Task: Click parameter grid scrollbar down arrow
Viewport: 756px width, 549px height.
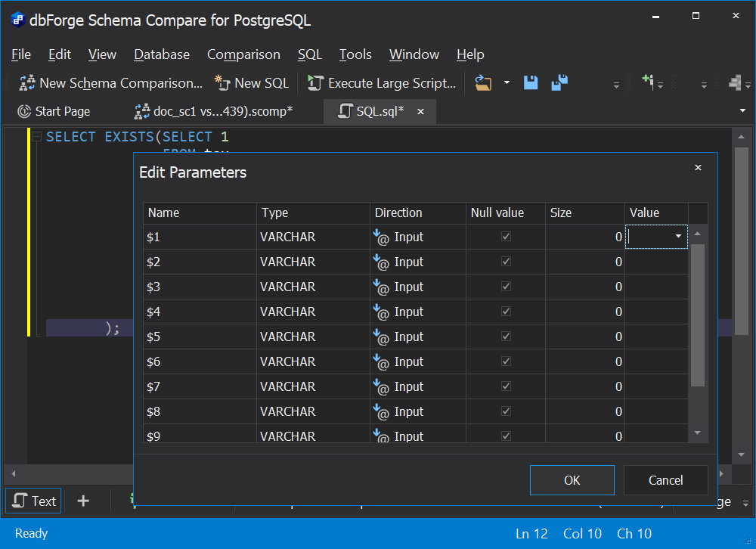Action: 697,433
